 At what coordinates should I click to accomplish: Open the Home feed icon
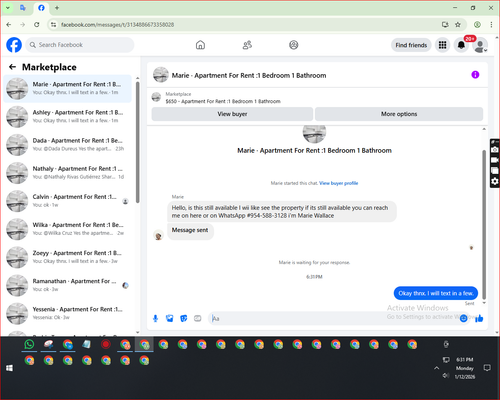click(200, 45)
